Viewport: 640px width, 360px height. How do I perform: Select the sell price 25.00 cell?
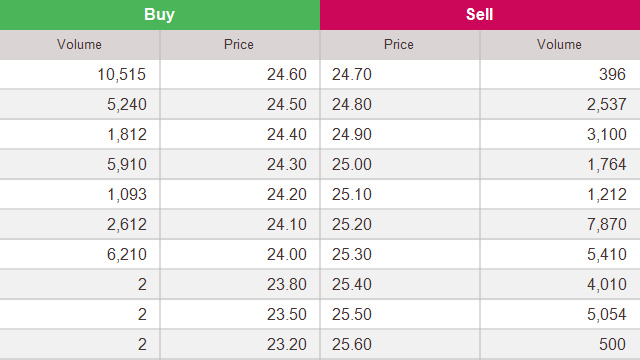400,164
